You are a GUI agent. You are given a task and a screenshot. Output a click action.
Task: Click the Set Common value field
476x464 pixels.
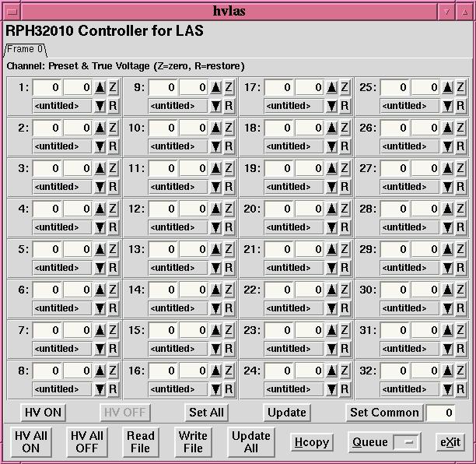coord(441,413)
